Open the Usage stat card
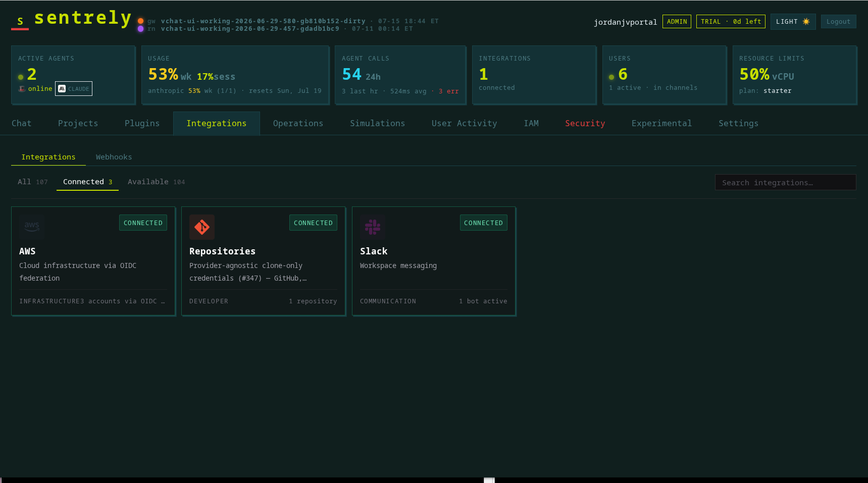 [235, 75]
